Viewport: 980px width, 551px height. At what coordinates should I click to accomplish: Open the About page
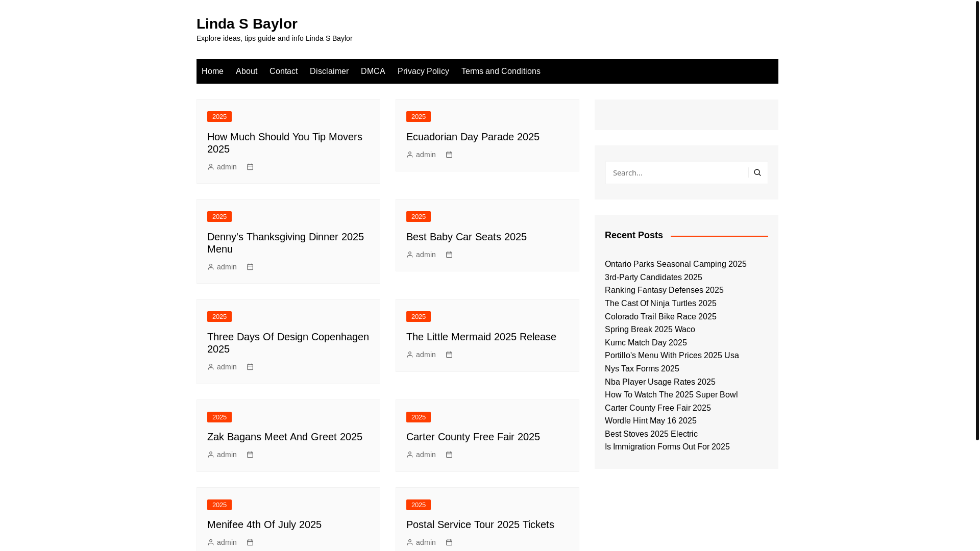pos(247,71)
